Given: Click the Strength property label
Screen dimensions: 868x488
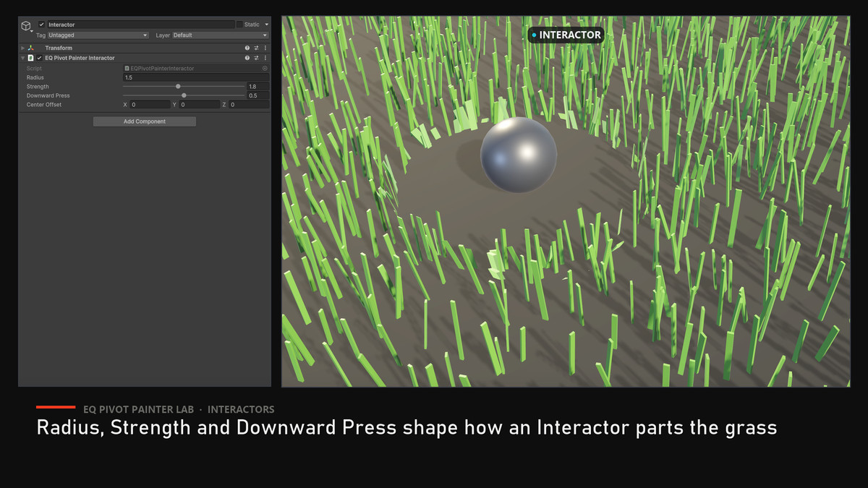Looking at the screenshot, I should point(38,87).
